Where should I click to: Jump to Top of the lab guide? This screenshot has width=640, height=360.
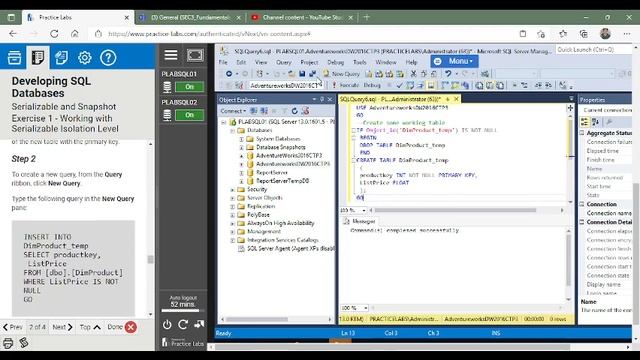pyautogui.click(x=90, y=327)
